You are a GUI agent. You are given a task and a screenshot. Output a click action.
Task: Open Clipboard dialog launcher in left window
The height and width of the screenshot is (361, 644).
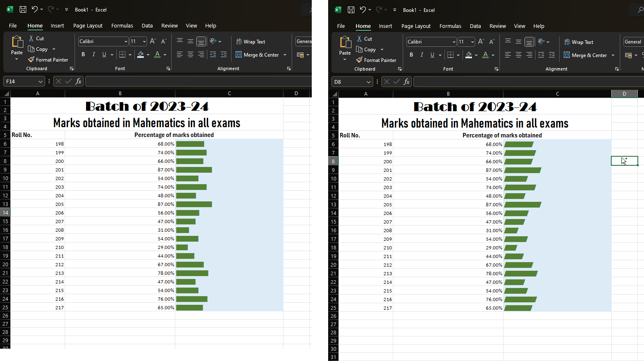click(x=72, y=69)
